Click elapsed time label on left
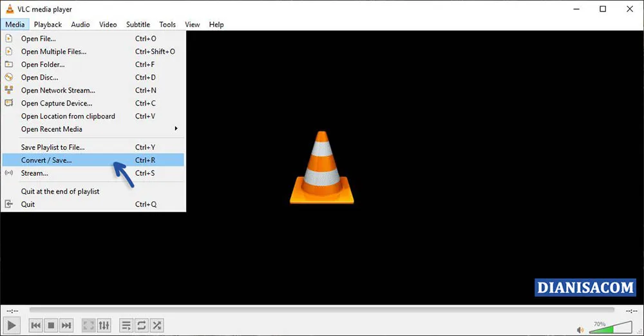Screen dimensions: 644x336 pos(12,311)
